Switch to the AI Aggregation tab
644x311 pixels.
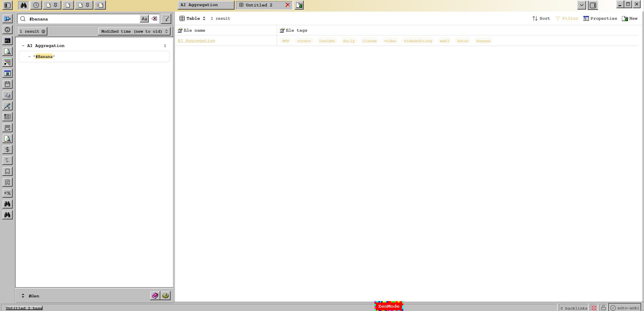[206, 5]
